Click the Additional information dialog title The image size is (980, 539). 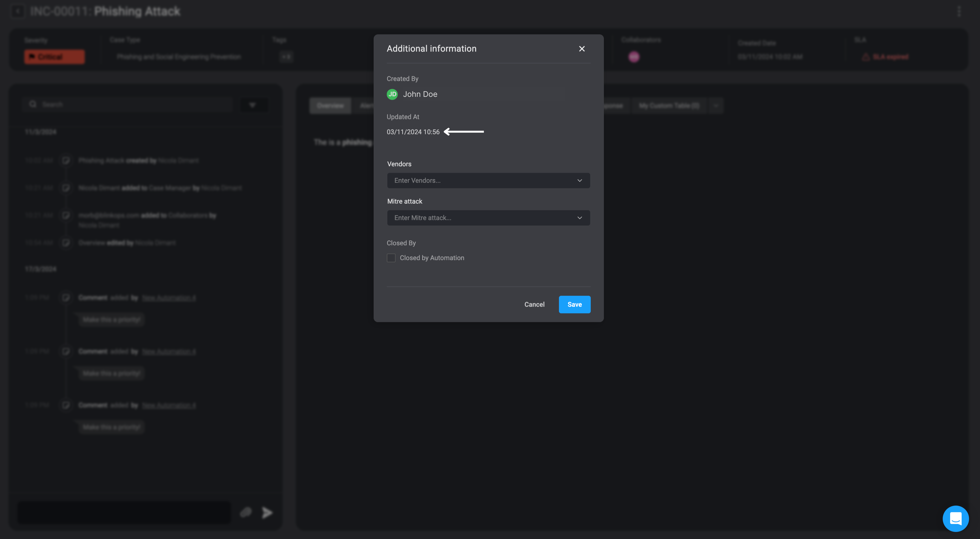[x=431, y=49]
